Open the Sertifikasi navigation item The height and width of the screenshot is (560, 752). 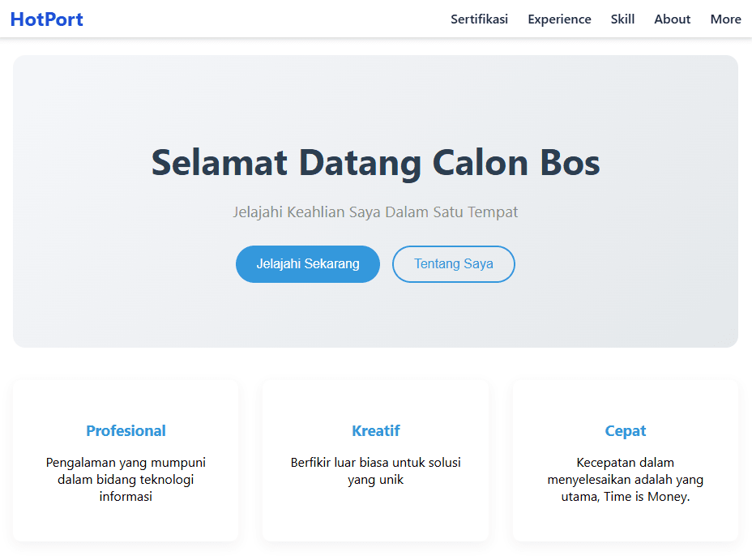479,19
